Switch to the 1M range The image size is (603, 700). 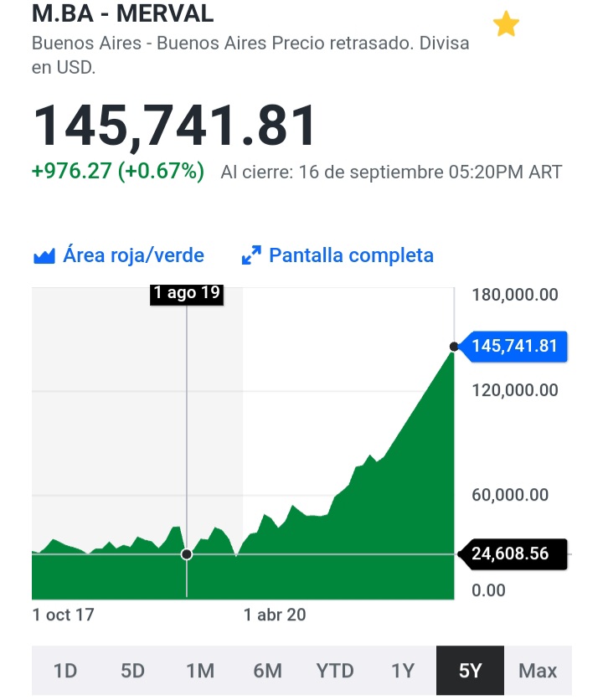pos(200,671)
